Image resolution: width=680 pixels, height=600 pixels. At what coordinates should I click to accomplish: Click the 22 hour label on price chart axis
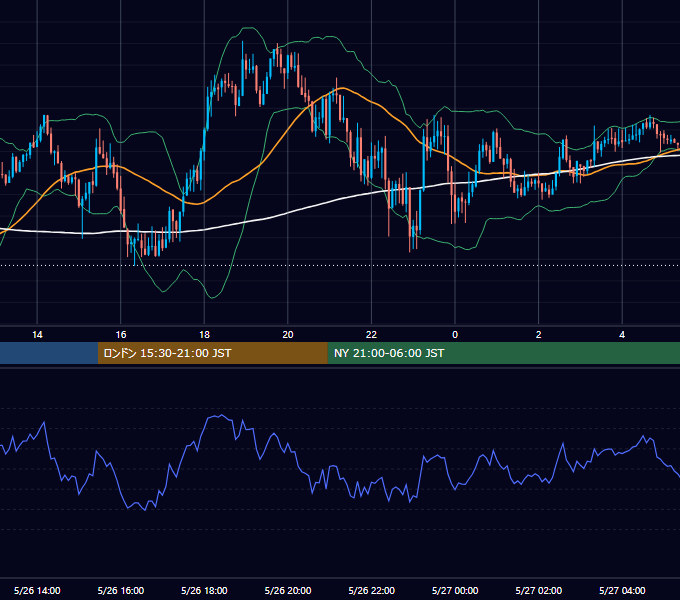(x=372, y=335)
